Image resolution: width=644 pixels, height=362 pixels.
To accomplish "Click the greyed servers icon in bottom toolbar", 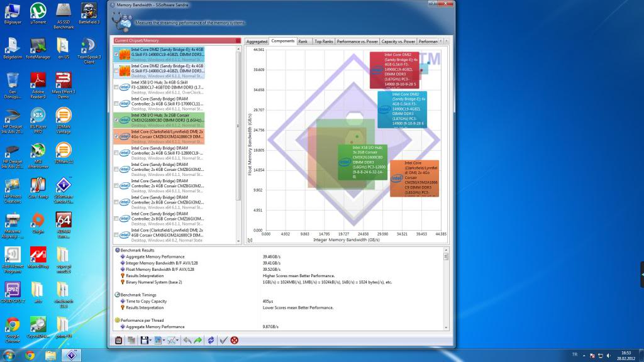I will [x=131, y=340].
